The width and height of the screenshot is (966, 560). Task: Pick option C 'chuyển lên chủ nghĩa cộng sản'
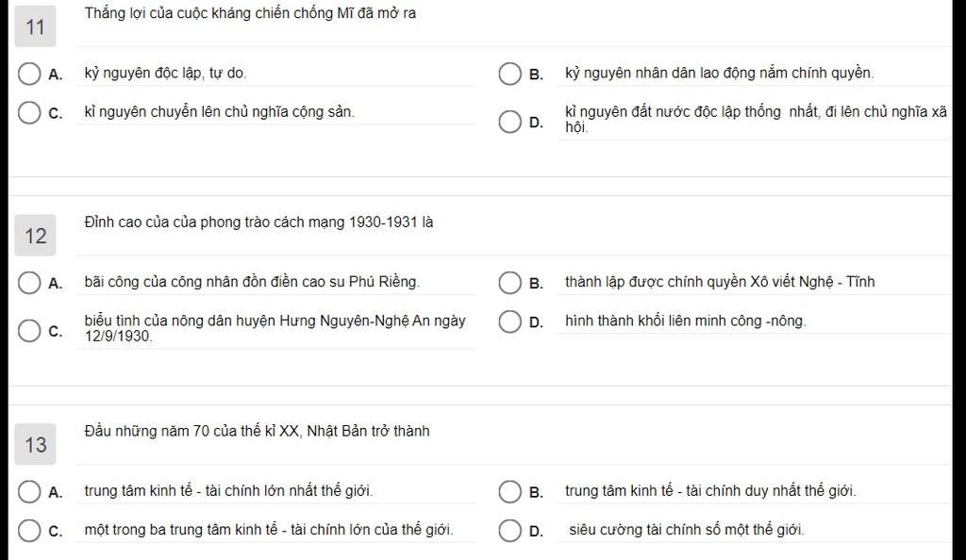click(x=29, y=112)
